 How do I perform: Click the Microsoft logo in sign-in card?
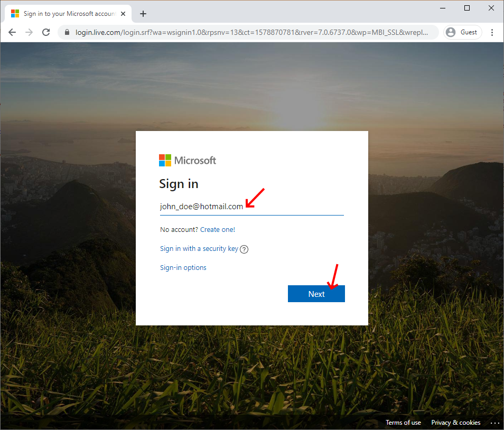tap(188, 161)
